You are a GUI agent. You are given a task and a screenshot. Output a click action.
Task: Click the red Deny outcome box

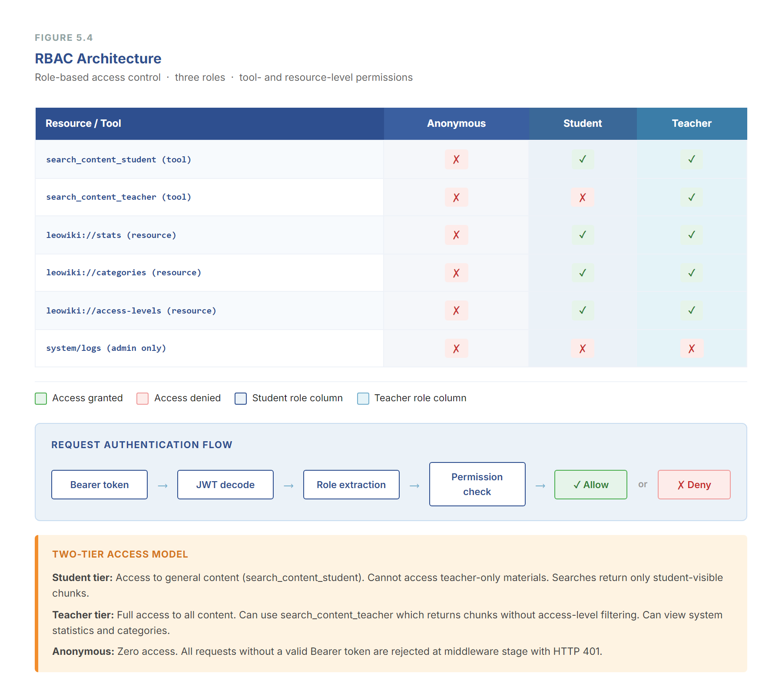(694, 485)
